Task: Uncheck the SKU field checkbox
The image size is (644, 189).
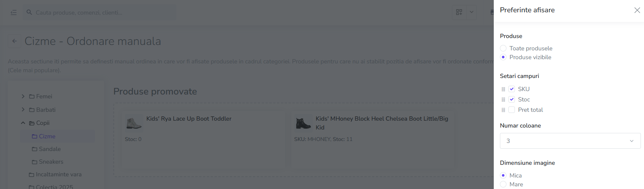Action: point(511,89)
